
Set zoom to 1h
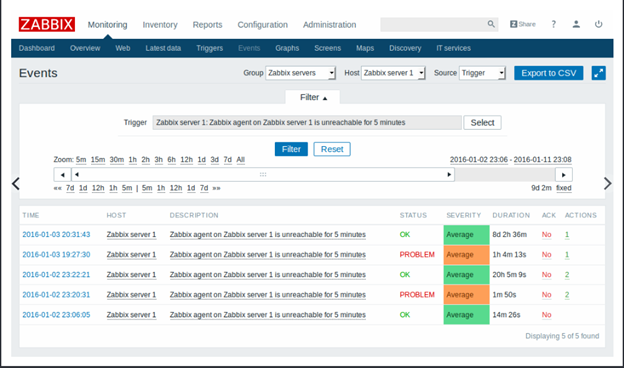tap(133, 160)
